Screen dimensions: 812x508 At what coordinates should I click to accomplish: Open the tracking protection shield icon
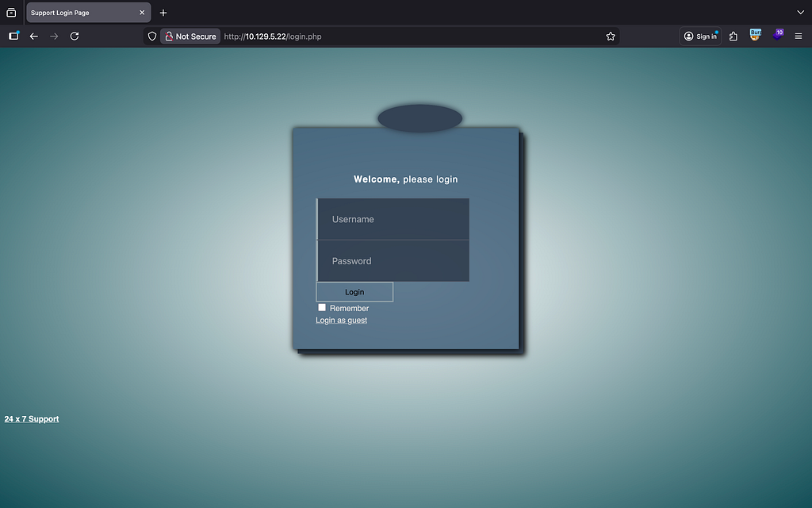152,37
